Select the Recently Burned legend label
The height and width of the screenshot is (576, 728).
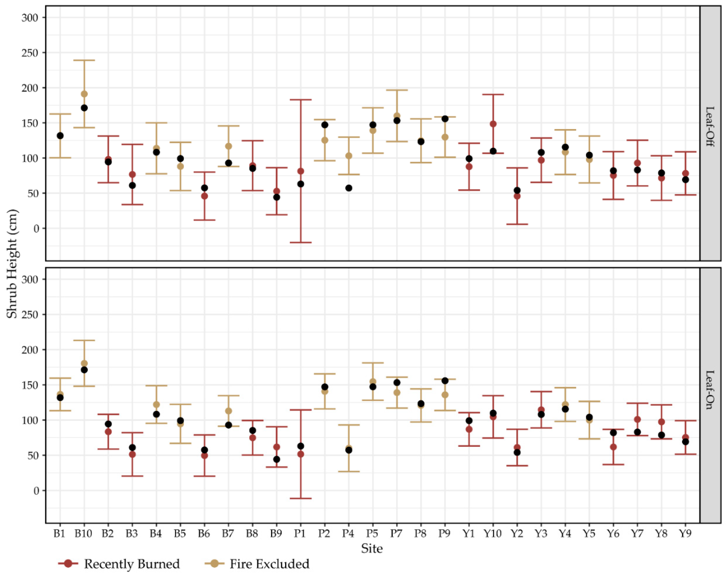point(132,564)
